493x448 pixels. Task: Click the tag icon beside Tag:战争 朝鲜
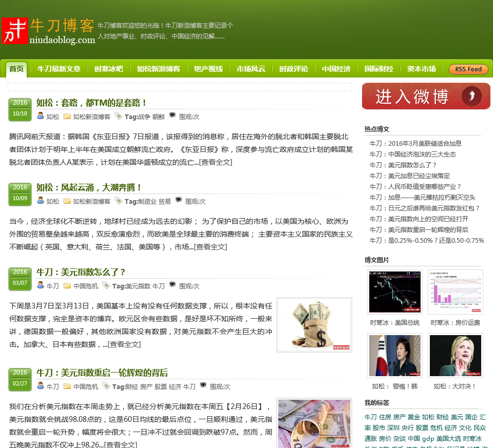coord(118,116)
